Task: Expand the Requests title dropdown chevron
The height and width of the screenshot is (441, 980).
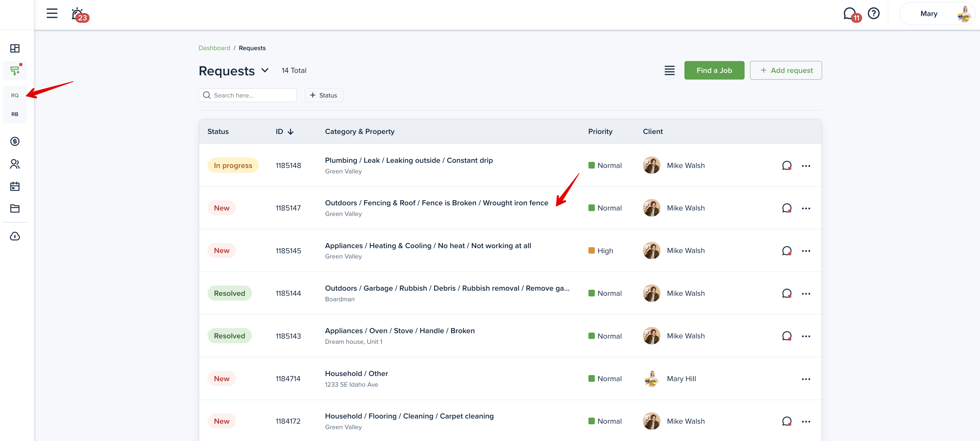Action: pos(265,70)
